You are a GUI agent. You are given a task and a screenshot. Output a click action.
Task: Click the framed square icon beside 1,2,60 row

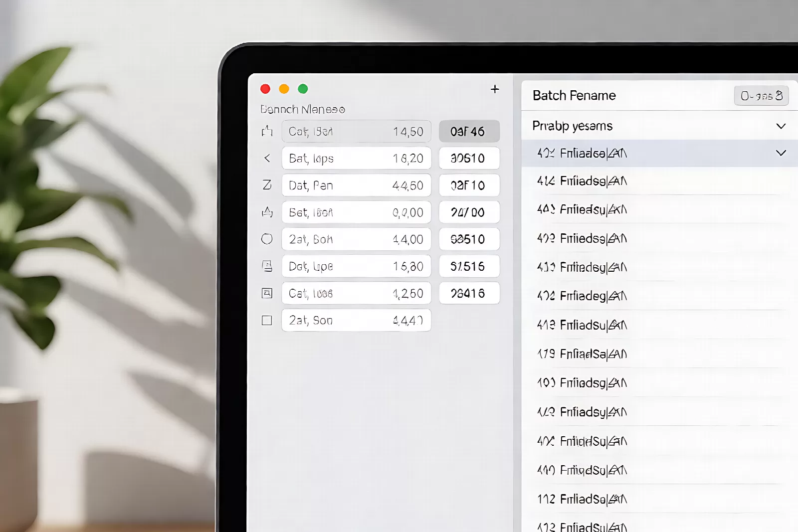(x=267, y=293)
